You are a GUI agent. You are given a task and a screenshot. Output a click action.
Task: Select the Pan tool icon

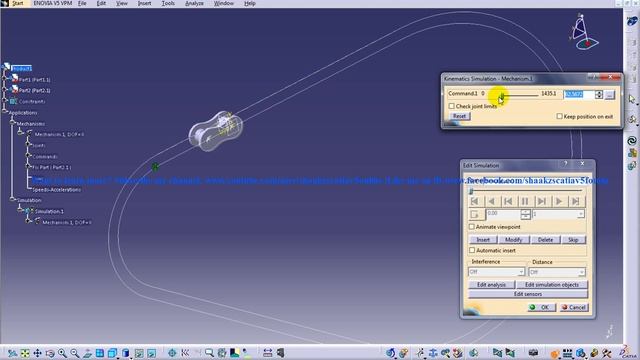38,353
